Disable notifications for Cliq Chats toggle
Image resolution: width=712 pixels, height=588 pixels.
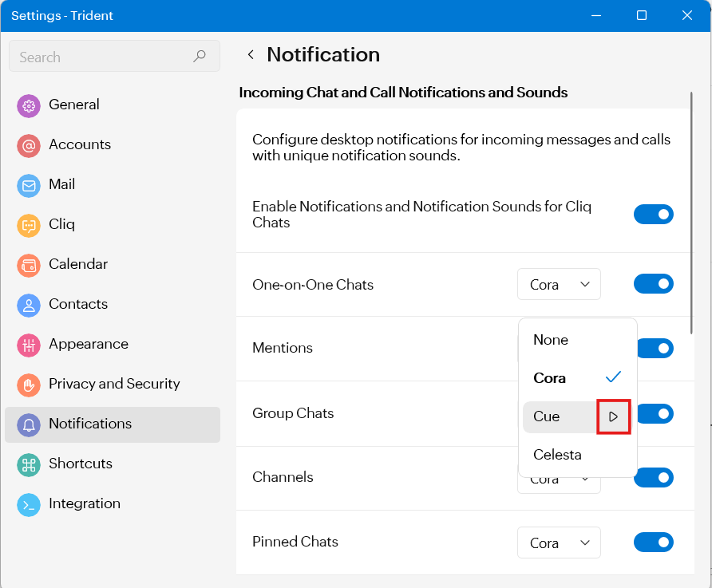click(x=653, y=215)
